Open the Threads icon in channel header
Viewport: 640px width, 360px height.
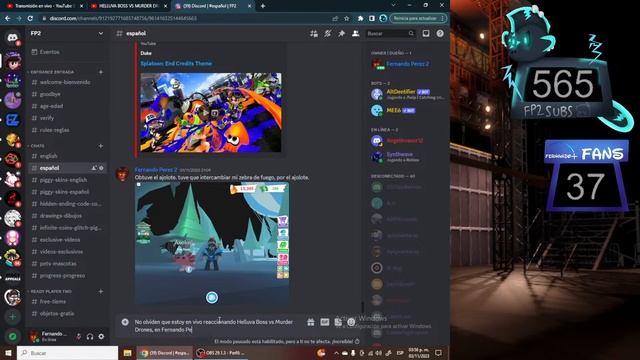(x=313, y=33)
